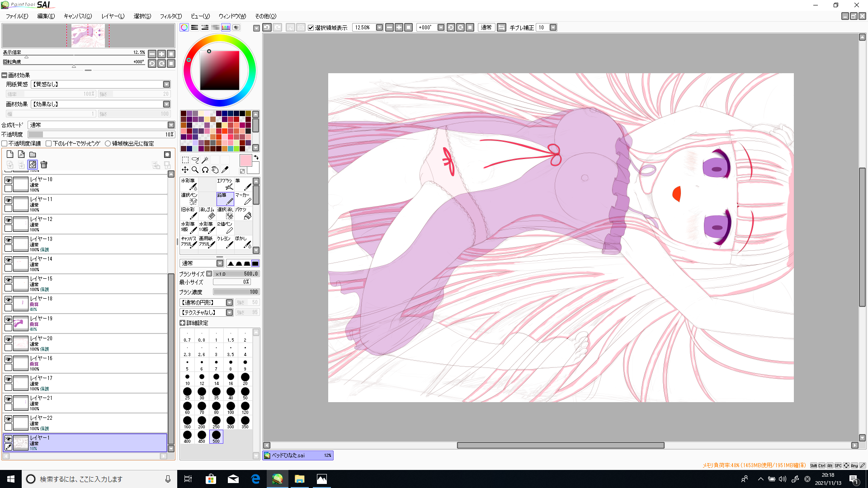The width and height of the screenshot is (868, 488).
Task: Create a new normal layer
Action: pos(10,155)
